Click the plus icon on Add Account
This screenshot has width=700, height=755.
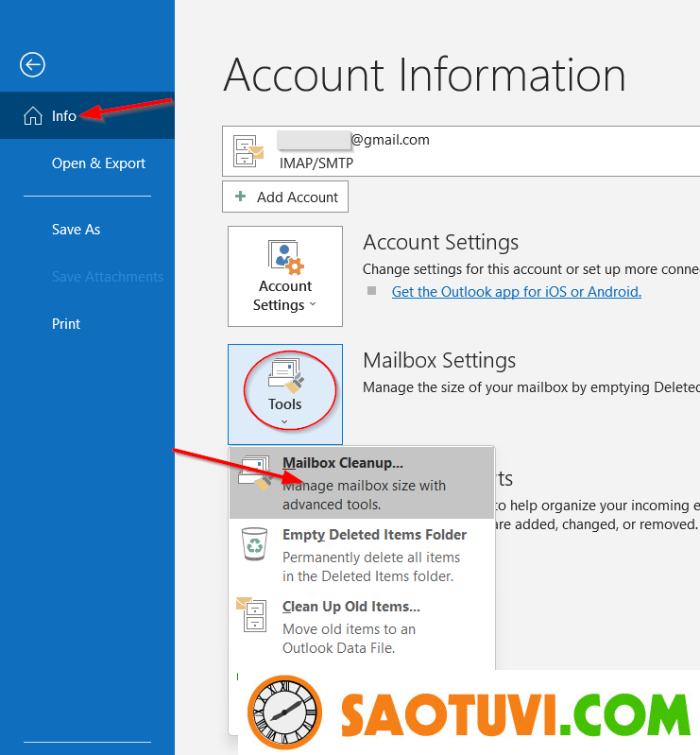point(239,197)
